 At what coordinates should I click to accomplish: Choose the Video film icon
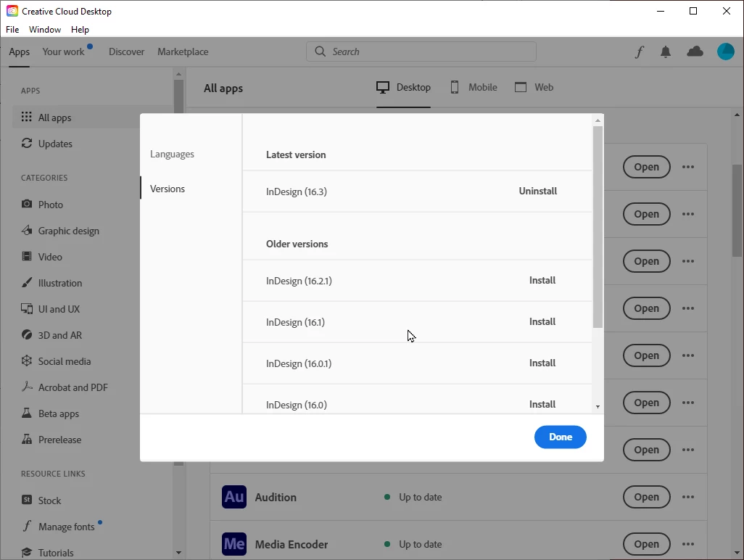(27, 256)
